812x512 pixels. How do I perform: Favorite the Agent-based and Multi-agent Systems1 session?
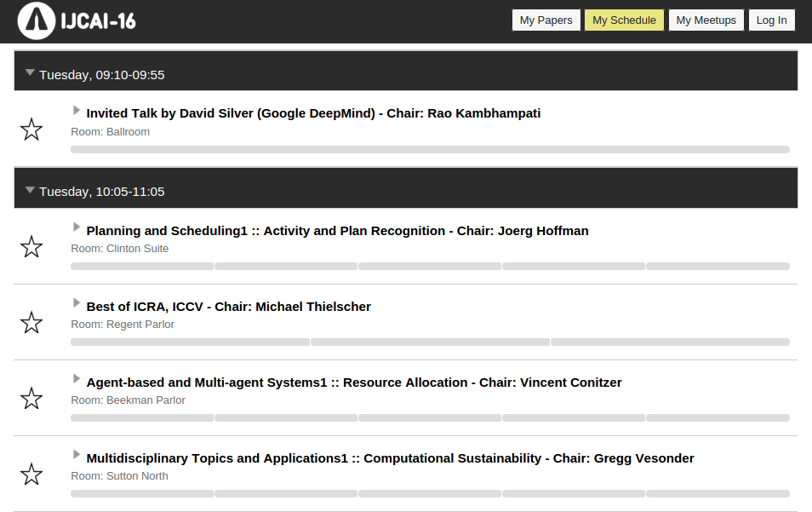point(31,399)
